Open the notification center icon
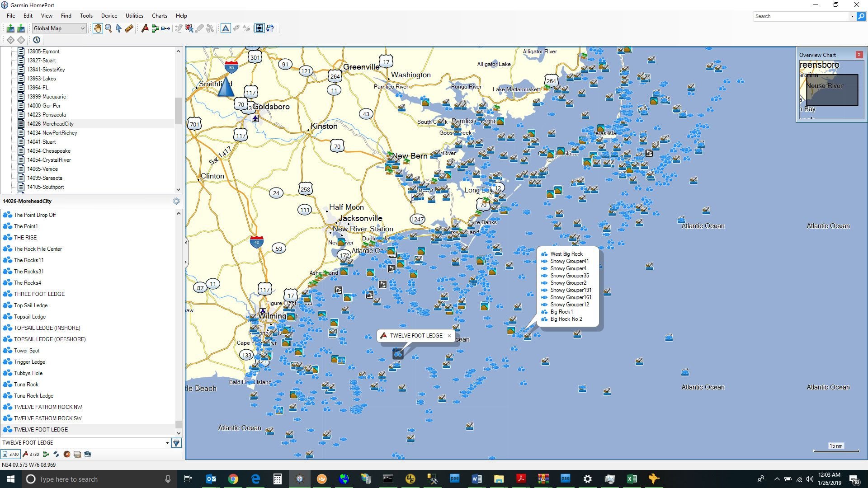This screenshot has width=868, height=488. (x=854, y=479)
